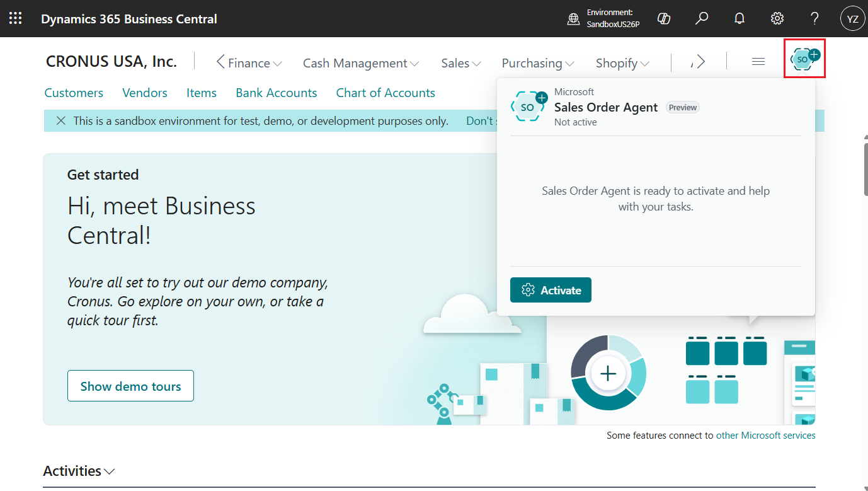Click the help question mark icon
Image resolution: width=868 pixels, height=491 pixels.
814,18
